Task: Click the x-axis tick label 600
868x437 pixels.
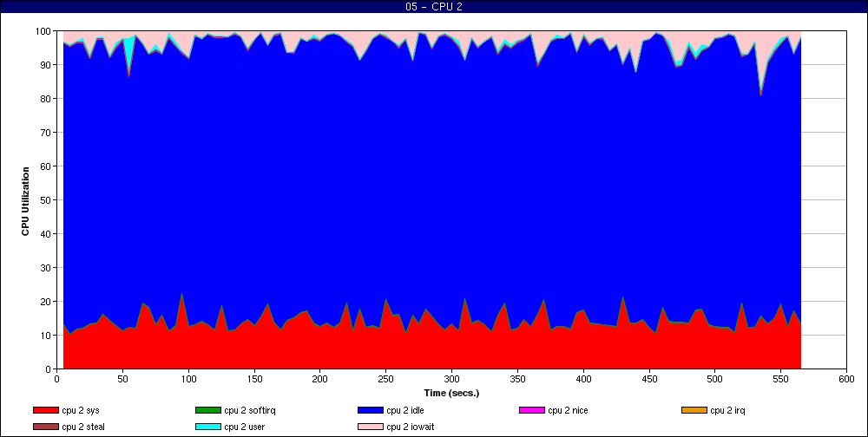Action: (846, 379)
